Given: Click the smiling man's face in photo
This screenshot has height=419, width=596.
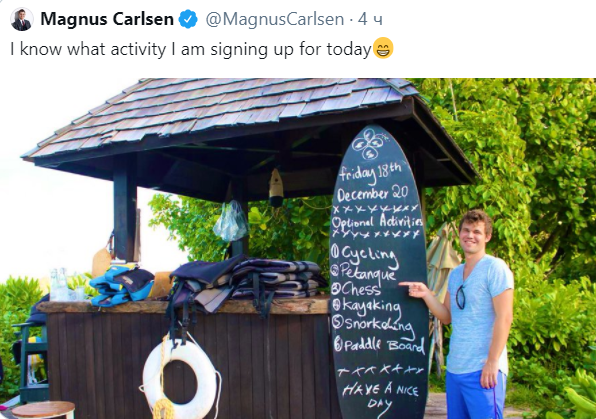Looking at the screenshot, I should coord(474,235).
